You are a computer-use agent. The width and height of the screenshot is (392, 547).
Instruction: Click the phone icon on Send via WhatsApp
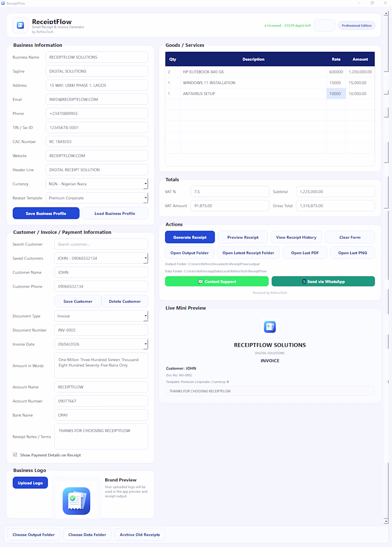coord(304,281)
